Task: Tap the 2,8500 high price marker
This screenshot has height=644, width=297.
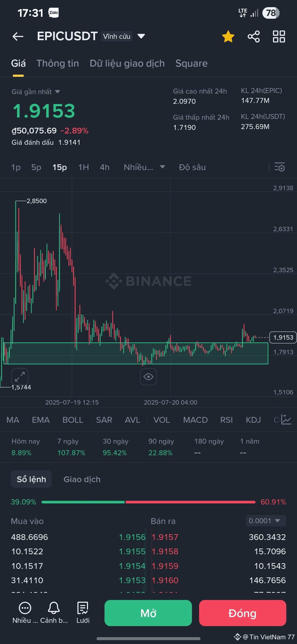Action: tap(37, 201)
